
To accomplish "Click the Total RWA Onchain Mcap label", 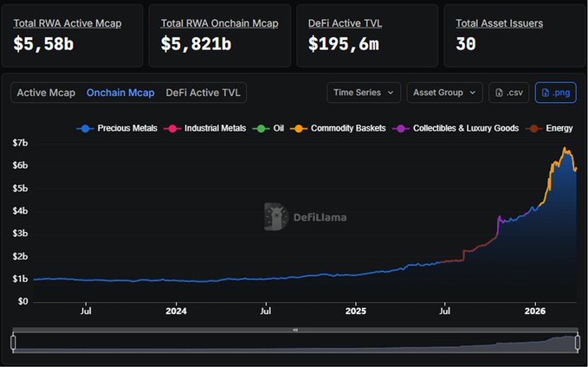I will (x=219, y=23).
